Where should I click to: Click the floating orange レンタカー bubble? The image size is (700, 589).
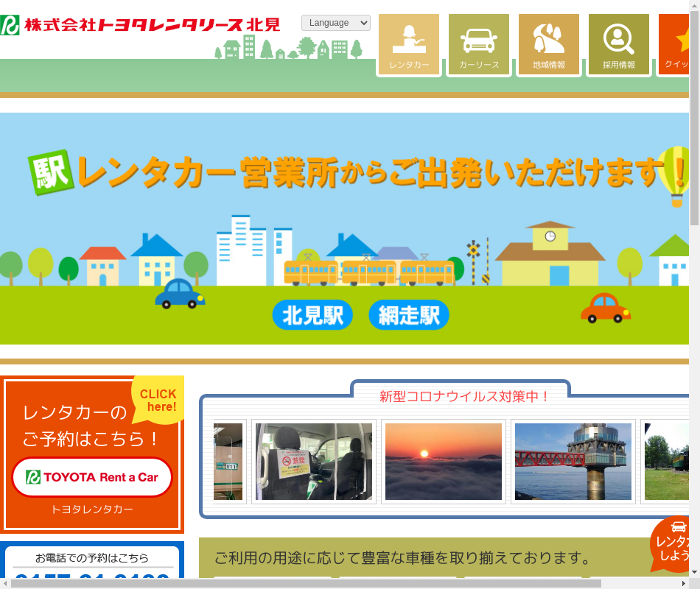coord(670,544)
